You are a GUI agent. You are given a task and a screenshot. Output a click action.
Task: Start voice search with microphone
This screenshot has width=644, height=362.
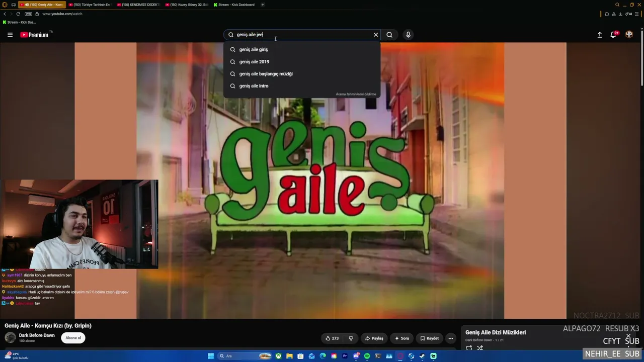tap(408, 35)
